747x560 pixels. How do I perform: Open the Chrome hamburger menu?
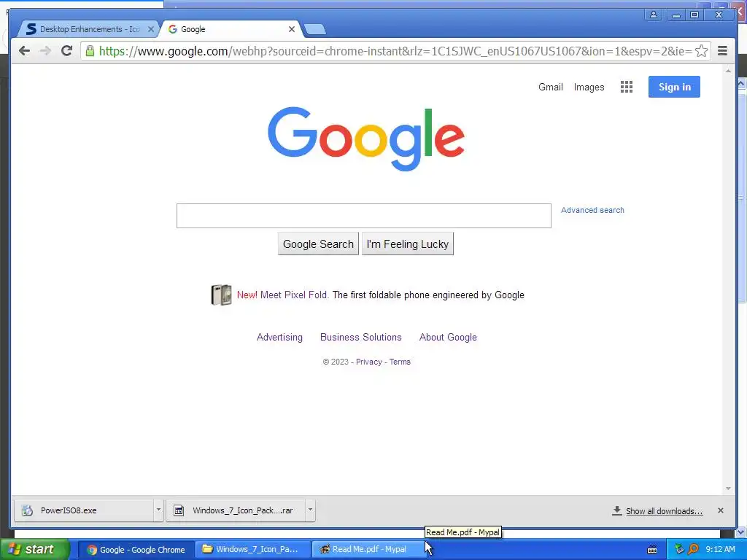click(x=722, y=51)
